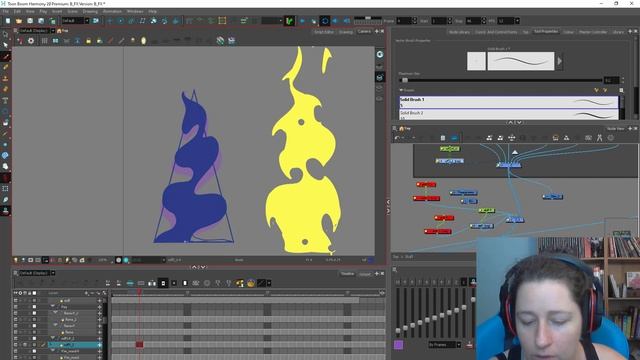640x360 pixels.
Task: Click the brush stroke preview thumbnail
Action: click(x=521, y=61)
